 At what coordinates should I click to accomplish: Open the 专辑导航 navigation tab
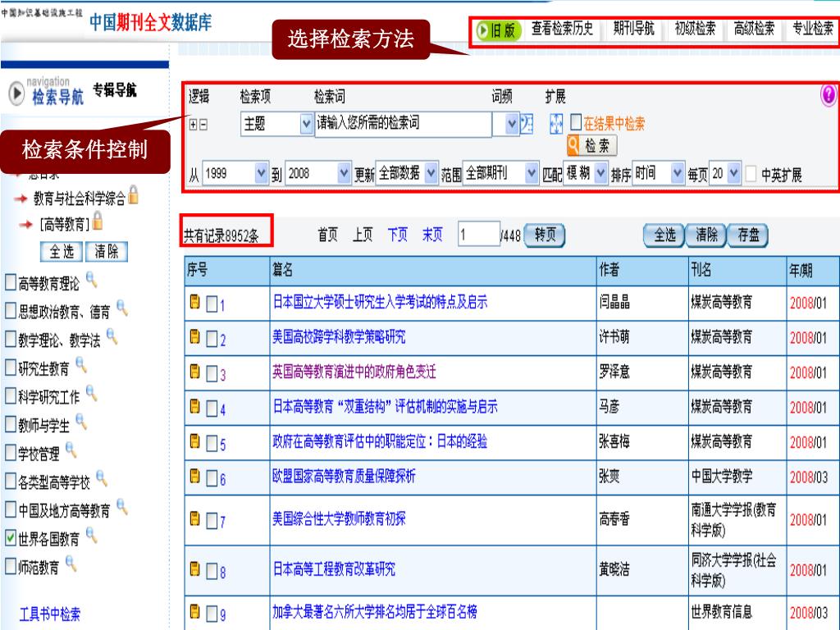pos(115,89)
